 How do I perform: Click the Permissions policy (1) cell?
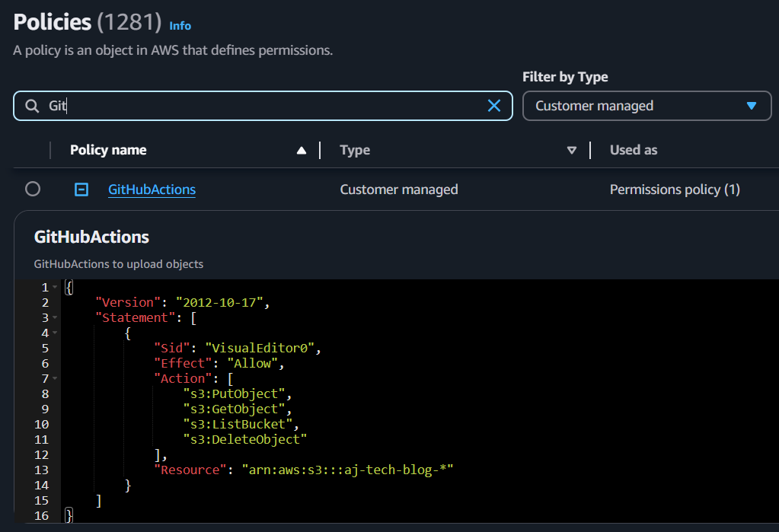coord(674,190)
